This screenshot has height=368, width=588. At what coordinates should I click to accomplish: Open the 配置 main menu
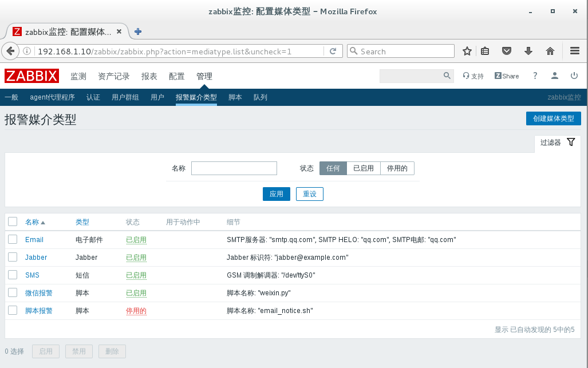176,76
